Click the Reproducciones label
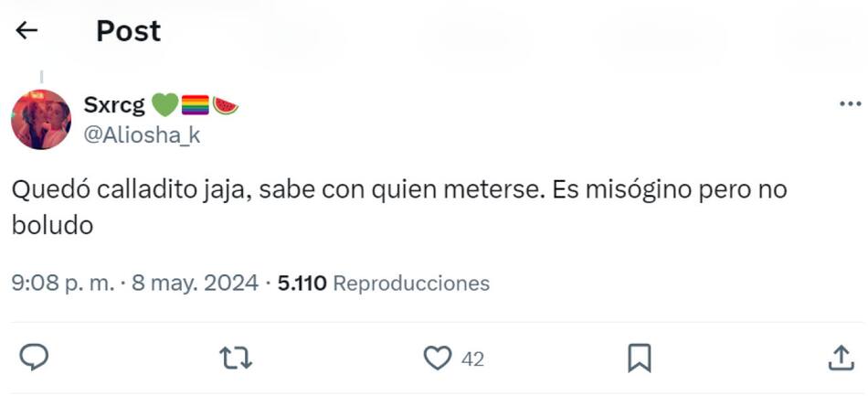This screenshot has width=868, height=396. point(411,284)
